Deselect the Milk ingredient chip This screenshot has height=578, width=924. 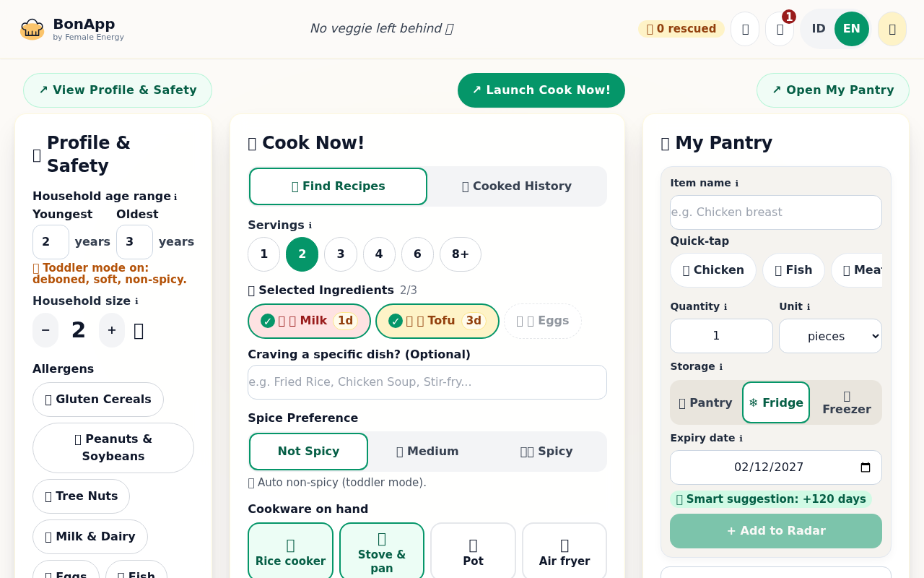tap(309, 321)
